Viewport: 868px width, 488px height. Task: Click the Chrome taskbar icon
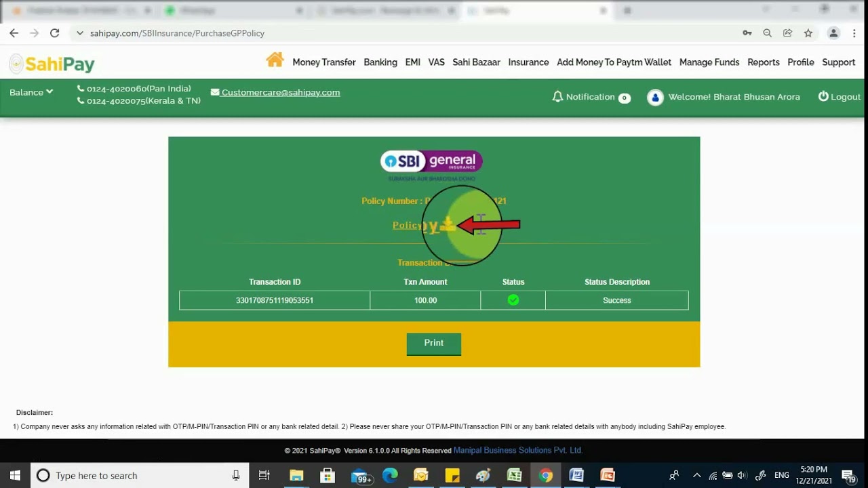[x=546, y=475]
